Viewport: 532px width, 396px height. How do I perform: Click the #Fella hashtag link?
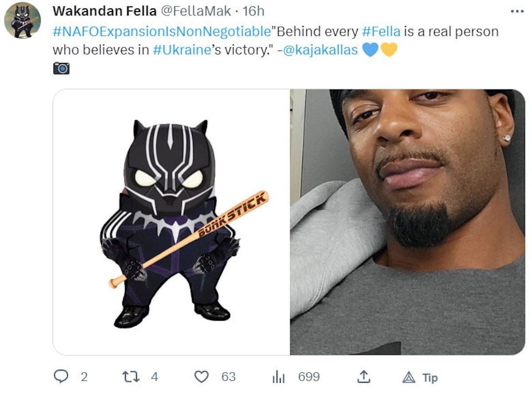tap(381, 32)
